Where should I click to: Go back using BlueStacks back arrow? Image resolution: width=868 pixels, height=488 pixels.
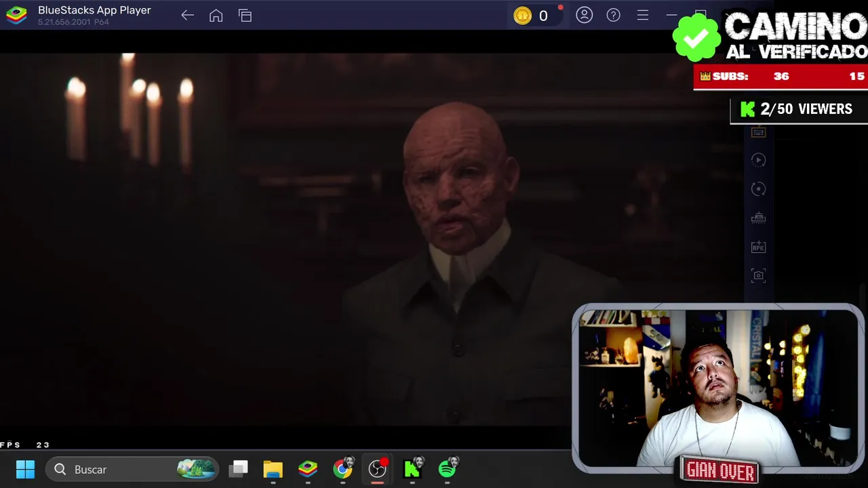point(188,16)
